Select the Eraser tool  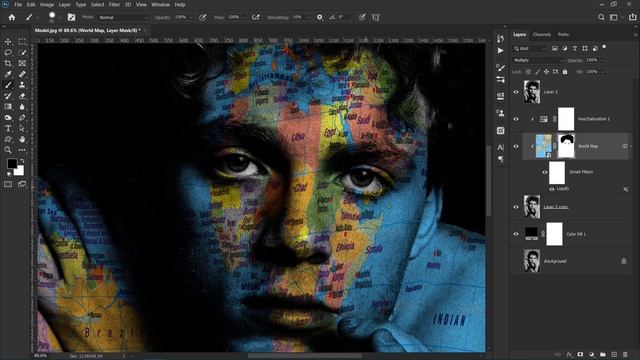coord(22,96)
